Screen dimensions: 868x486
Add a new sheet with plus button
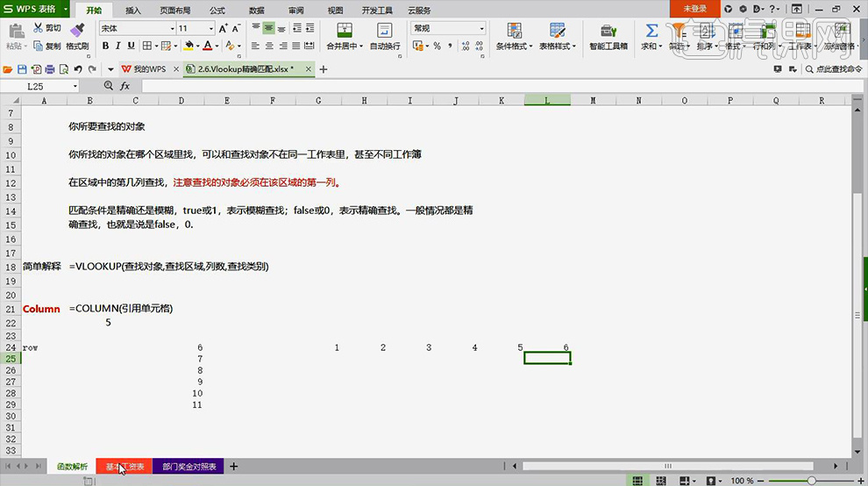pos(233,467)
